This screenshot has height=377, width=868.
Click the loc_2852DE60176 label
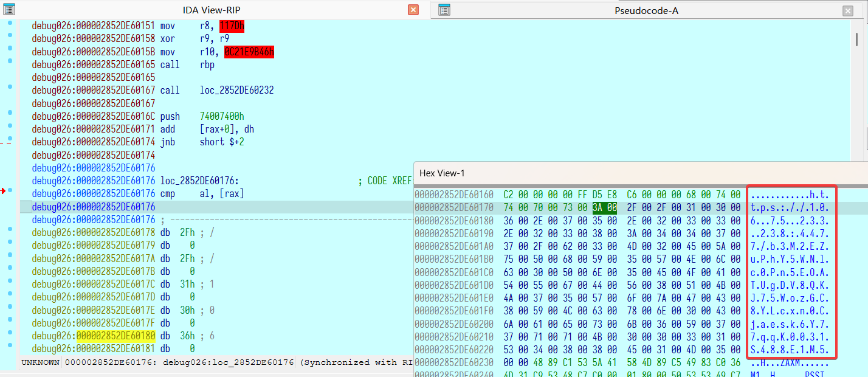point(199,181)
